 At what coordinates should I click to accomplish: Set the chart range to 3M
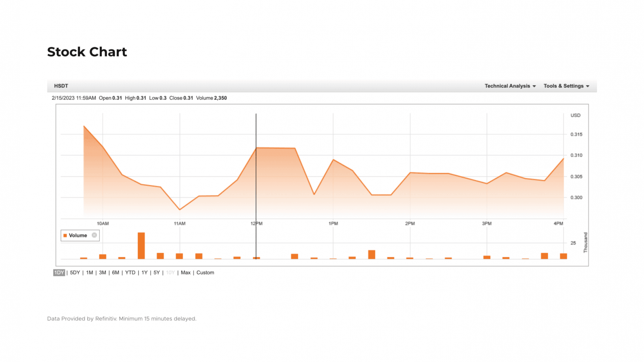102,273
